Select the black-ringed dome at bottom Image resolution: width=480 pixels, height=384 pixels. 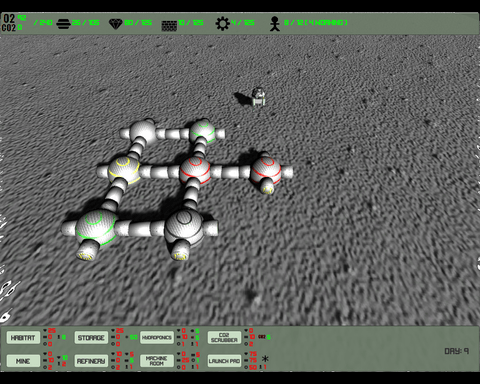coord(184,227)
